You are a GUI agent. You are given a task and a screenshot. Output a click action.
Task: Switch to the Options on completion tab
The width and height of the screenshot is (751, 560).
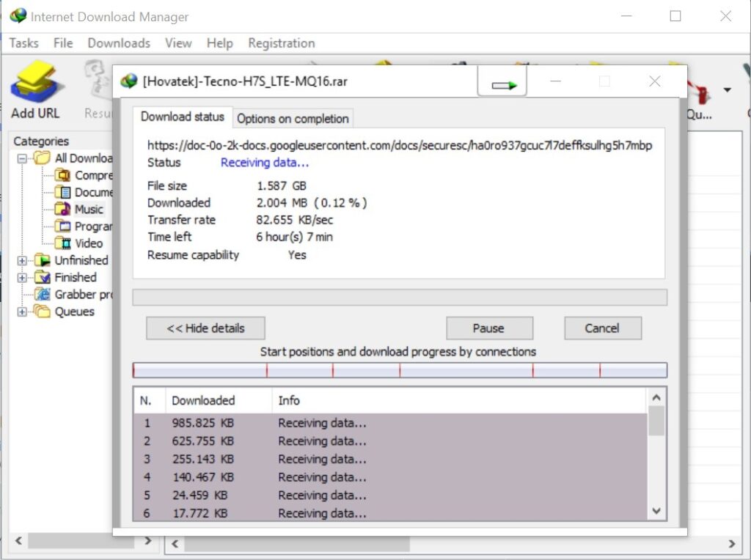(x=293, y=118)
